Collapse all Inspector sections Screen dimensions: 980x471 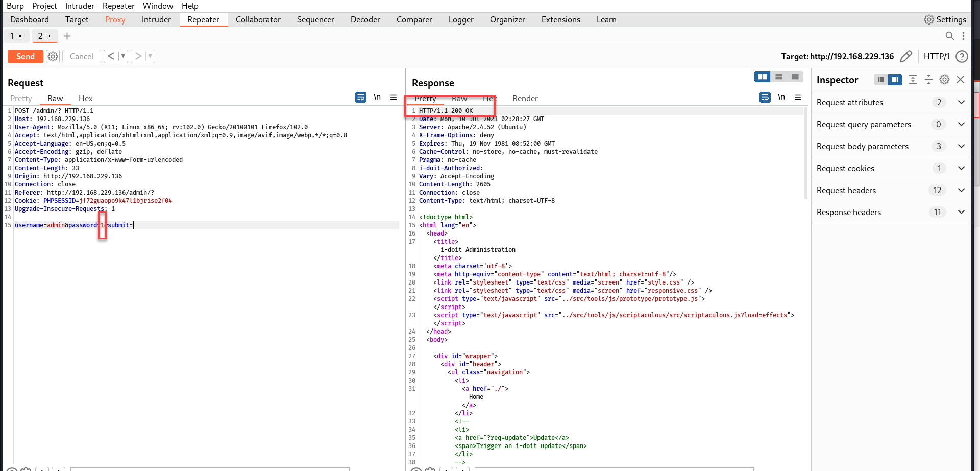[928, 79]
